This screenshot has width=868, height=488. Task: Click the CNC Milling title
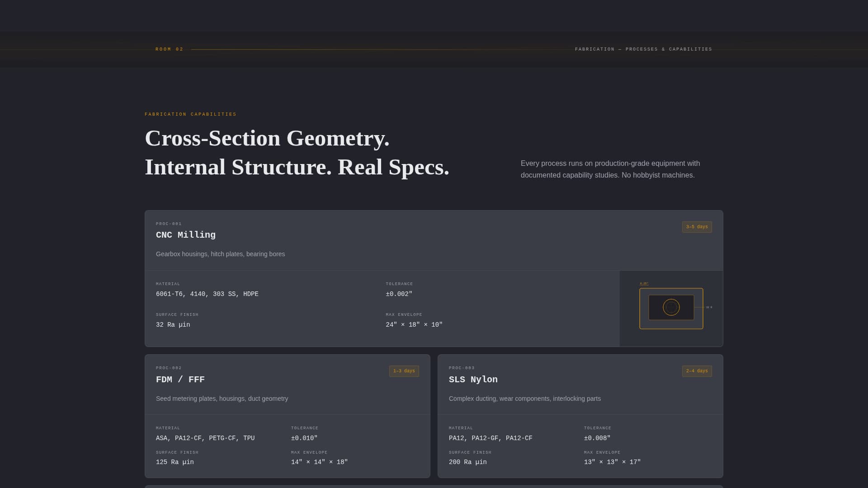click(185, 235)
